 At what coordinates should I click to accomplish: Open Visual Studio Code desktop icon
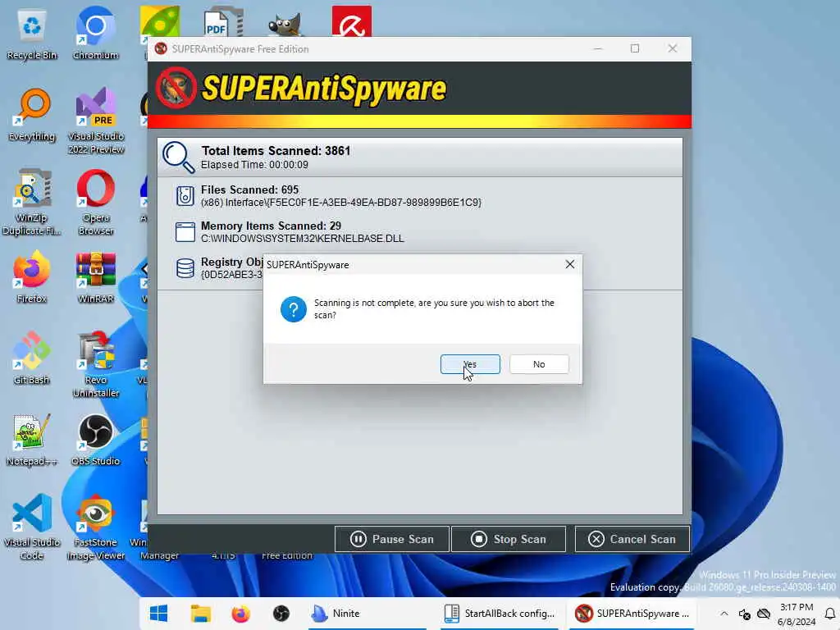click(32, 527)
